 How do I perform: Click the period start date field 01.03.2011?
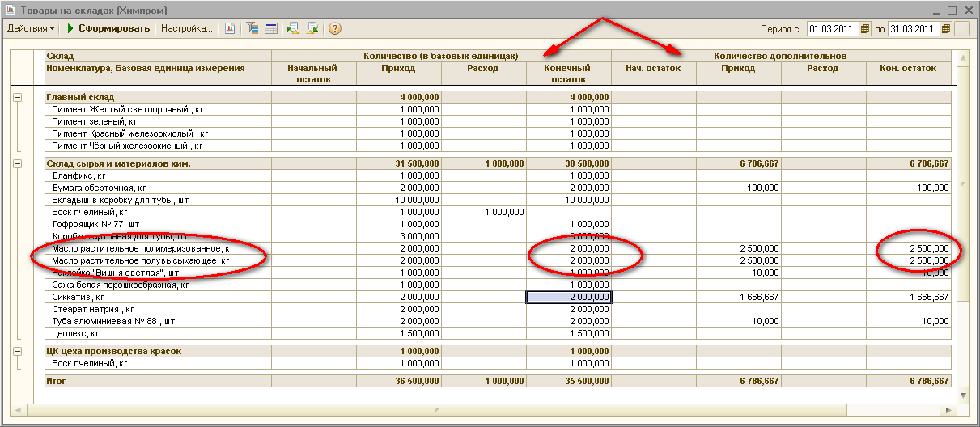click(x=833, y=29)
